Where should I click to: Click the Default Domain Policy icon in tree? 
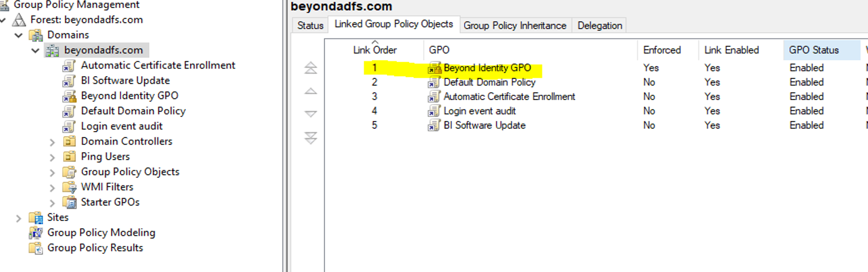[x=70, y=111]
